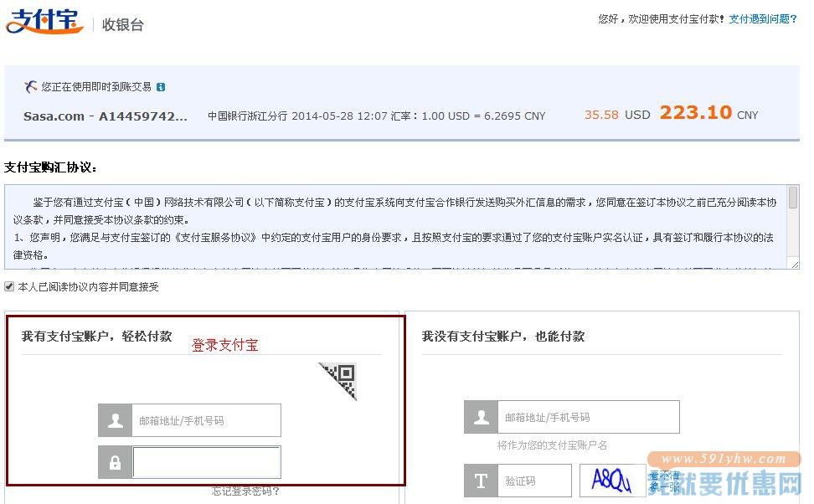
Task: Open the 忘记登录密码? link
Action: [x=245, y=491]
